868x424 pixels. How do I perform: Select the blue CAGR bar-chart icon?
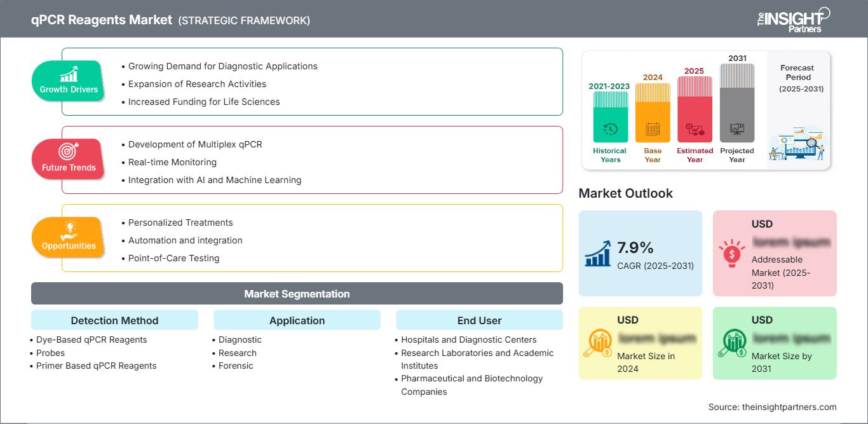[x=597, y=253]
